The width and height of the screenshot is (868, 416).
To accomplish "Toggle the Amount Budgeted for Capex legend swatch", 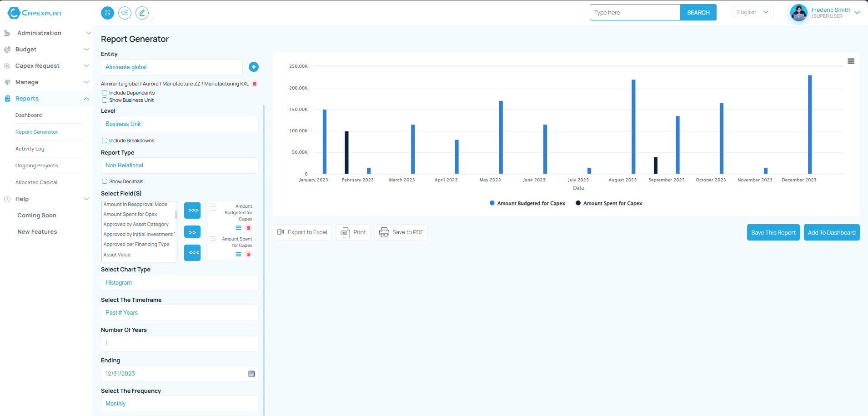I will tap(492, 203).
